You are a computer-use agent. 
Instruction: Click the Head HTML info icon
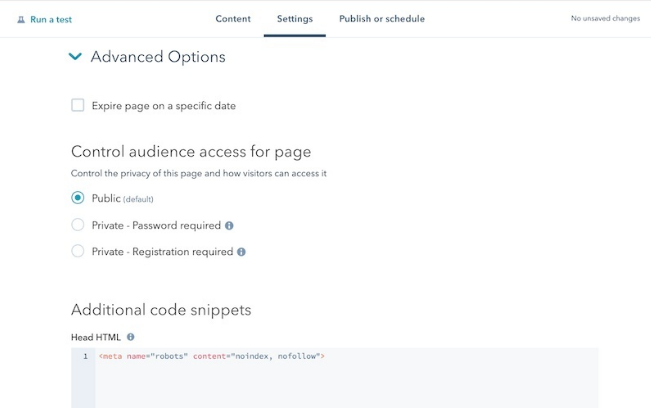130,337
